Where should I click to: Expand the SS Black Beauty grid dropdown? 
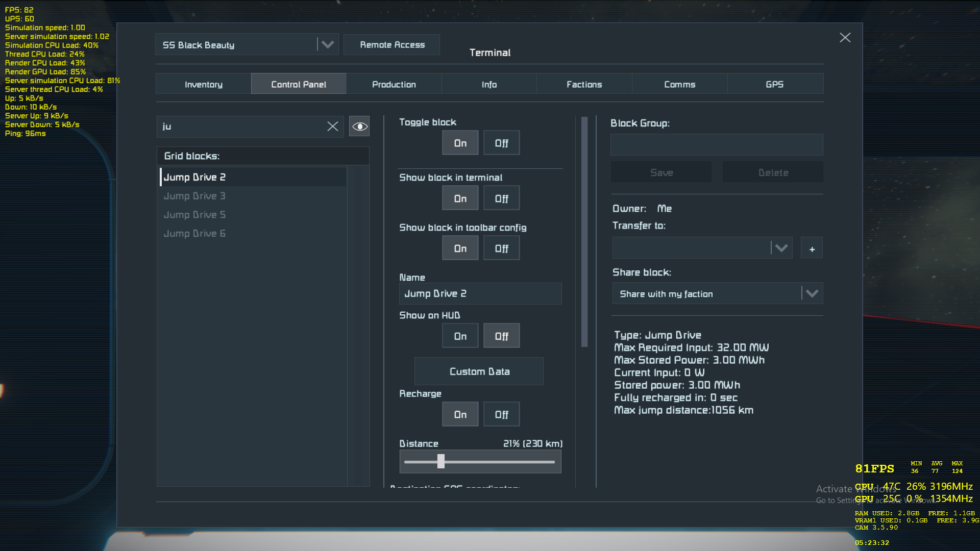tap(327, 45)
